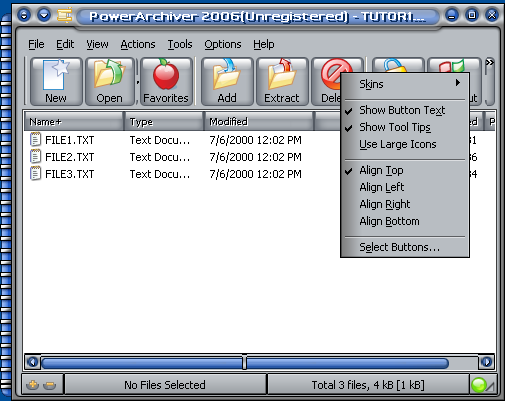Image resolution: width=505 pixels, height=401 pixels.
Task: Click the plus icon in status bar
Action: coord(33,385)
